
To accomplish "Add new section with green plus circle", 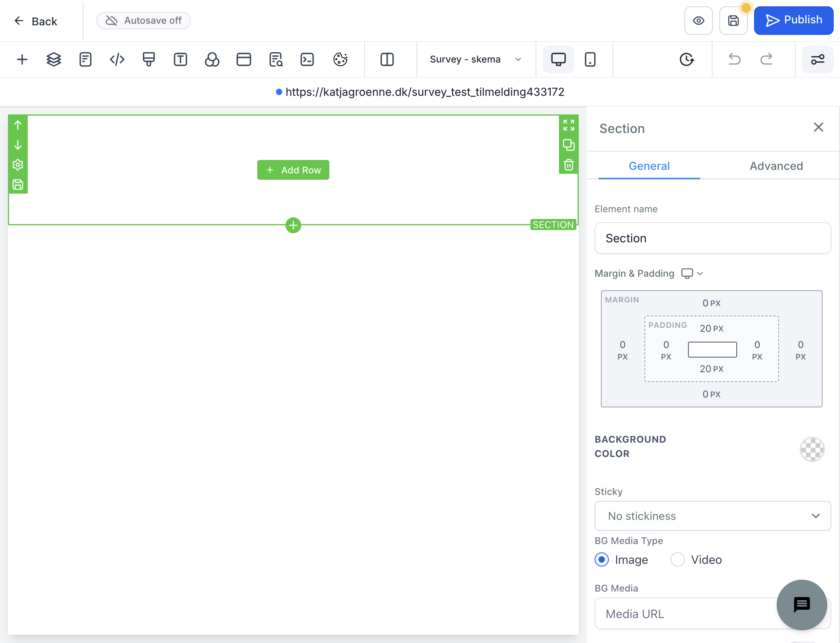I will point(293,225).
